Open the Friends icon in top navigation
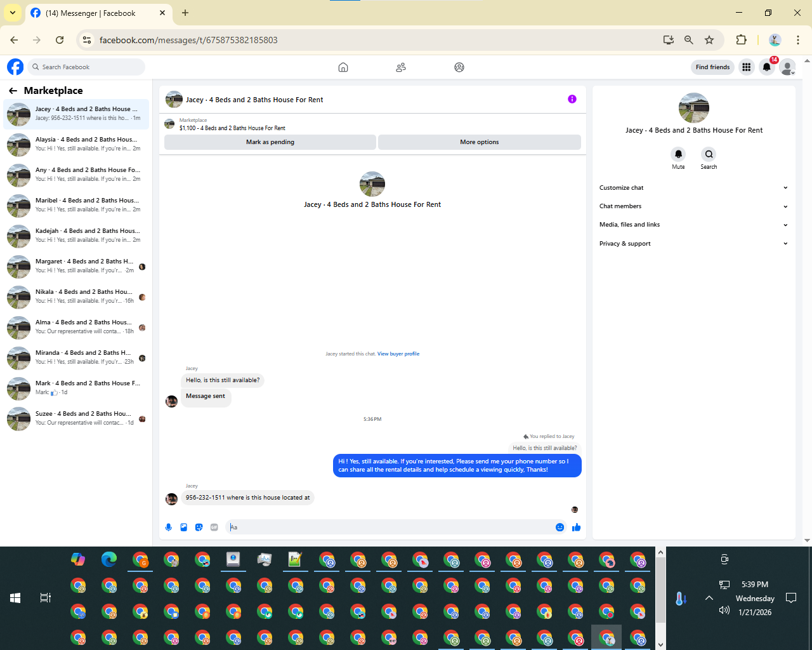Viewport: 812px width, 650px height. click(401, 67)
